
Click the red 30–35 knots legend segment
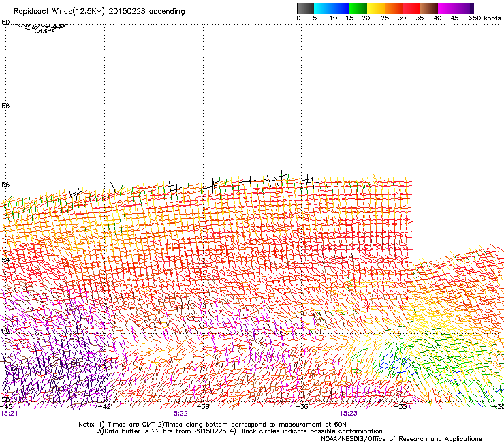411,8
